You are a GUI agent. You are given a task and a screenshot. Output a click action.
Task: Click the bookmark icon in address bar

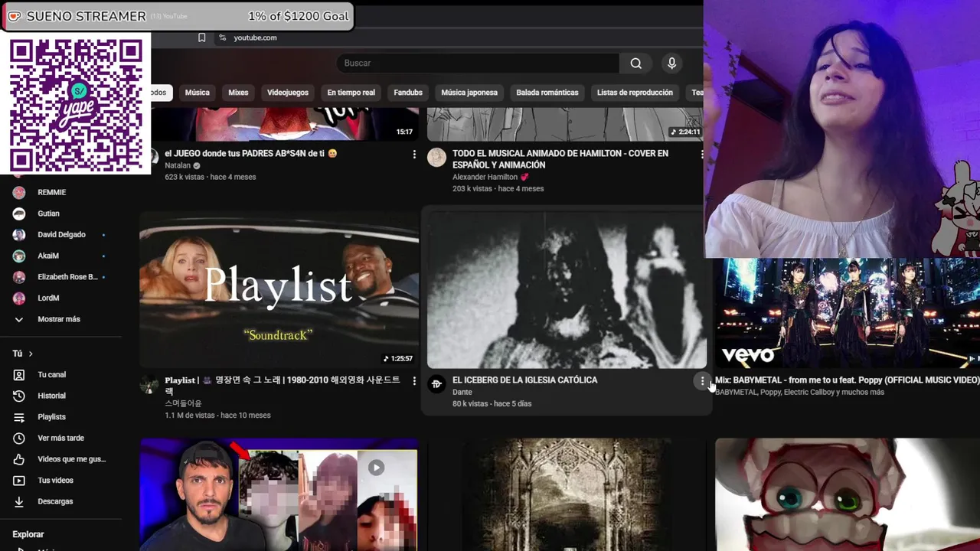point(202,37)
